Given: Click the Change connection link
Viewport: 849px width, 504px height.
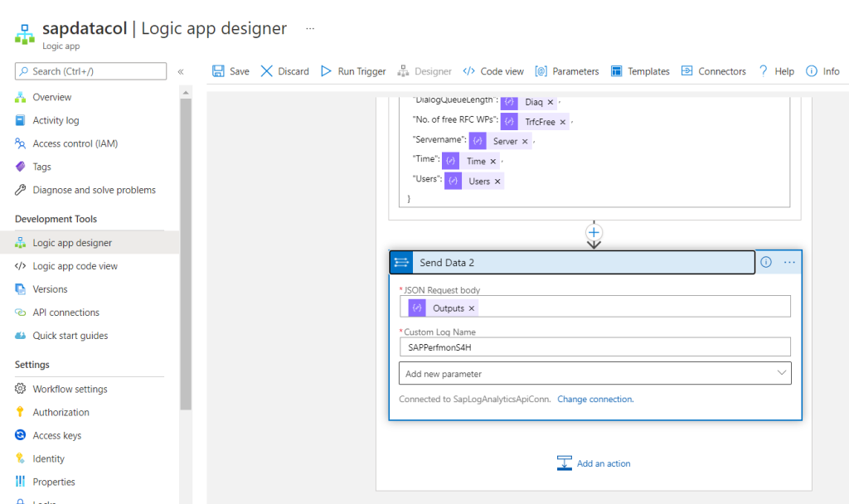Looking at the screenshot, I should tap(595, 399).
